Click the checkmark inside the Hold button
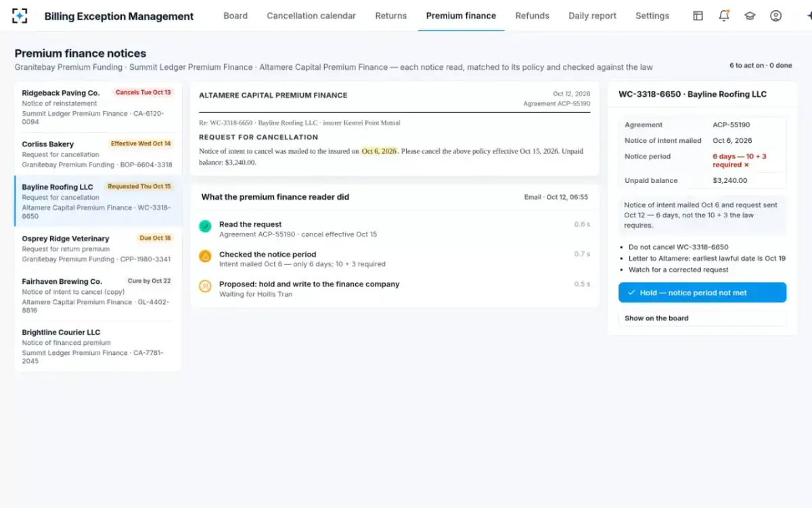The height and width of the screenshot is (508, 812). tap(631, 293)
